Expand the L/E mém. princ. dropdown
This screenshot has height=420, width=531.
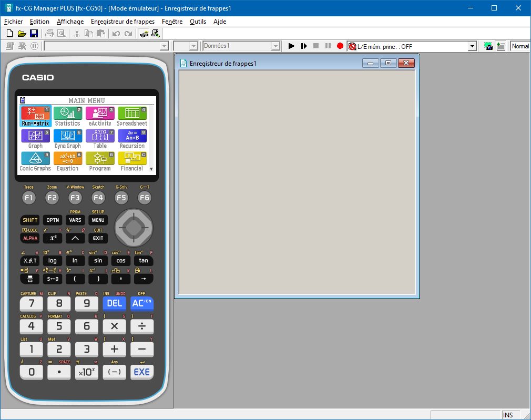472,46
